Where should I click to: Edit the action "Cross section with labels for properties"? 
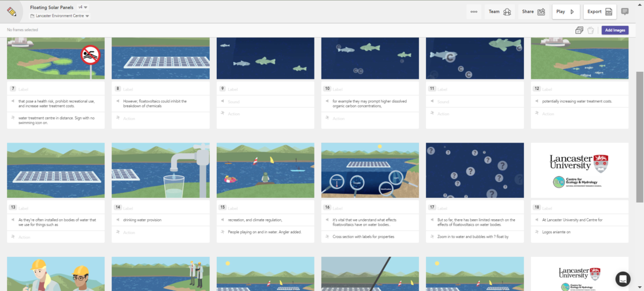click(x=363, y=236)
